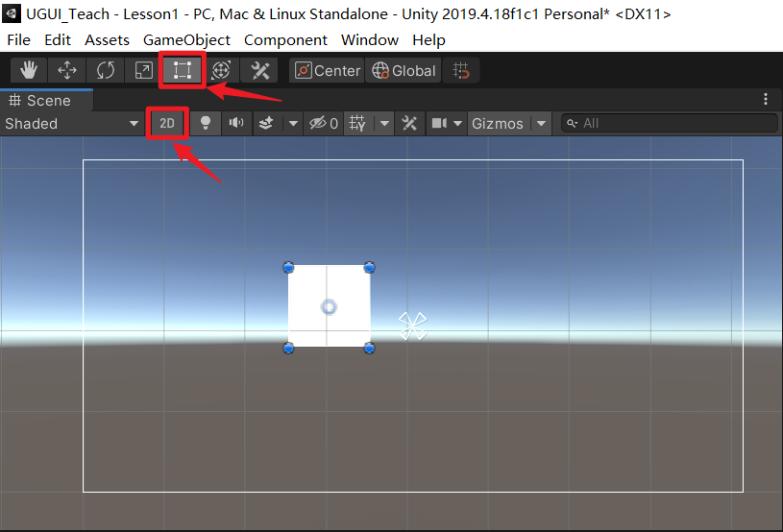Expand the scene effects dropdown arrow

coord(293,123)
